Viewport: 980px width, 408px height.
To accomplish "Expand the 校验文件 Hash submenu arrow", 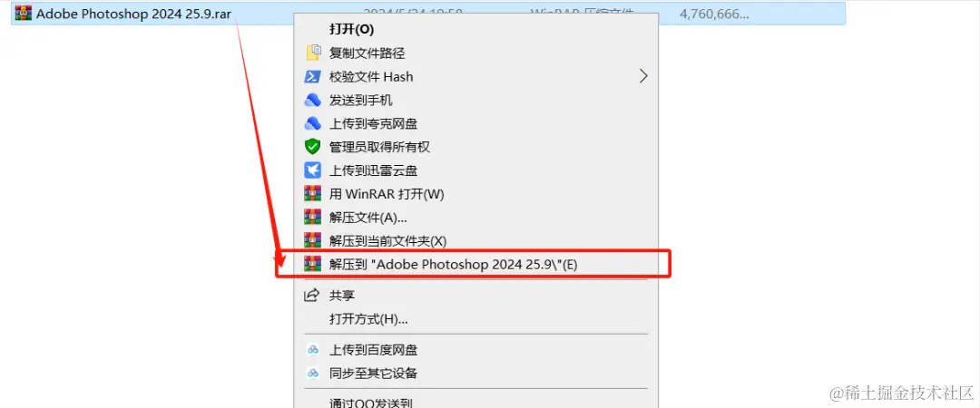I will click(x=643, y=76).
